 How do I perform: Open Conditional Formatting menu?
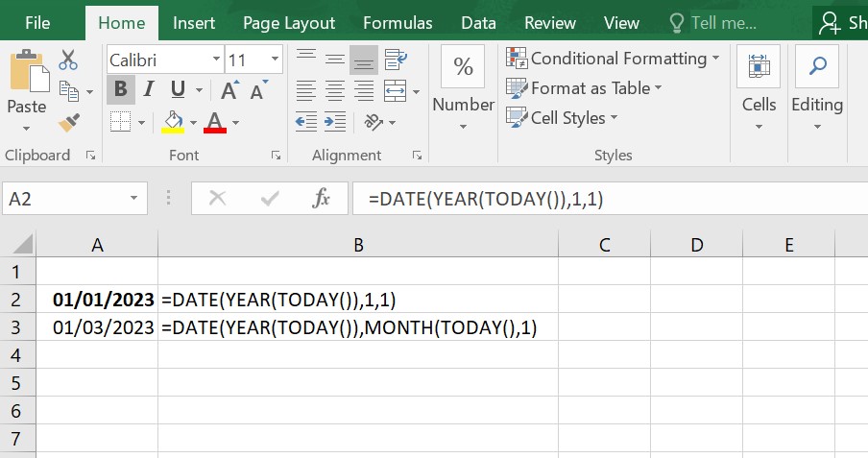click(x=613, y=59)
